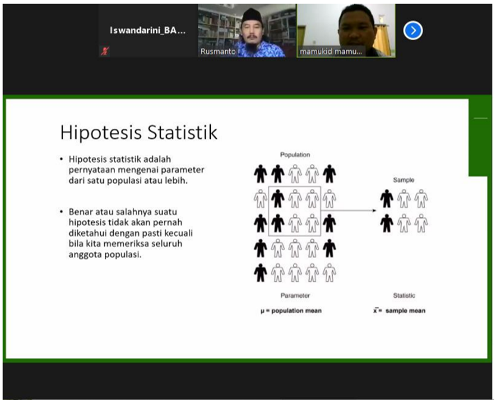The width and height of the screenshot is (495, 400).
Task: Click the blue next-participants arrow button
Action: coord(413,31)
